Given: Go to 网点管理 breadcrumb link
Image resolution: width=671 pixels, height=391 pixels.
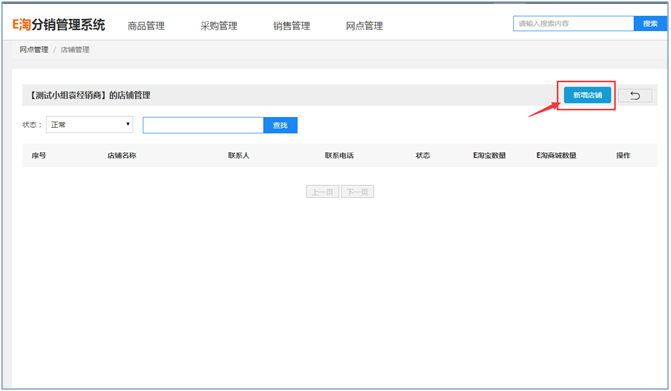Looking at the screenshot, I should [34, 50].
